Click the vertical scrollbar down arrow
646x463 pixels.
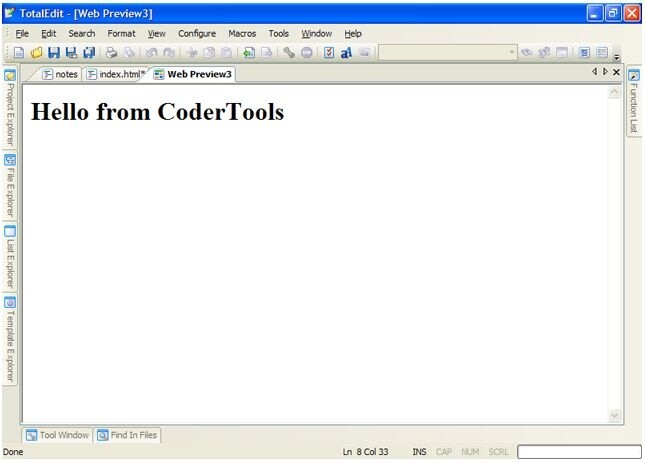(614, 415)
